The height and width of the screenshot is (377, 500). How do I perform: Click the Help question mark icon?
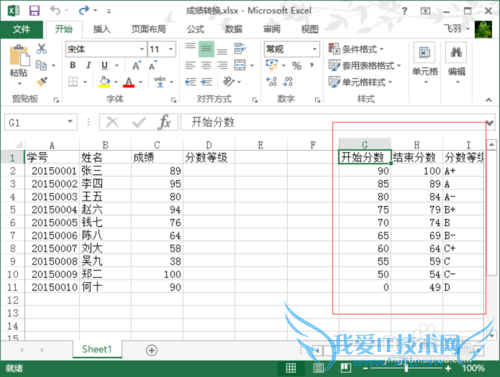tap(404, 11)
